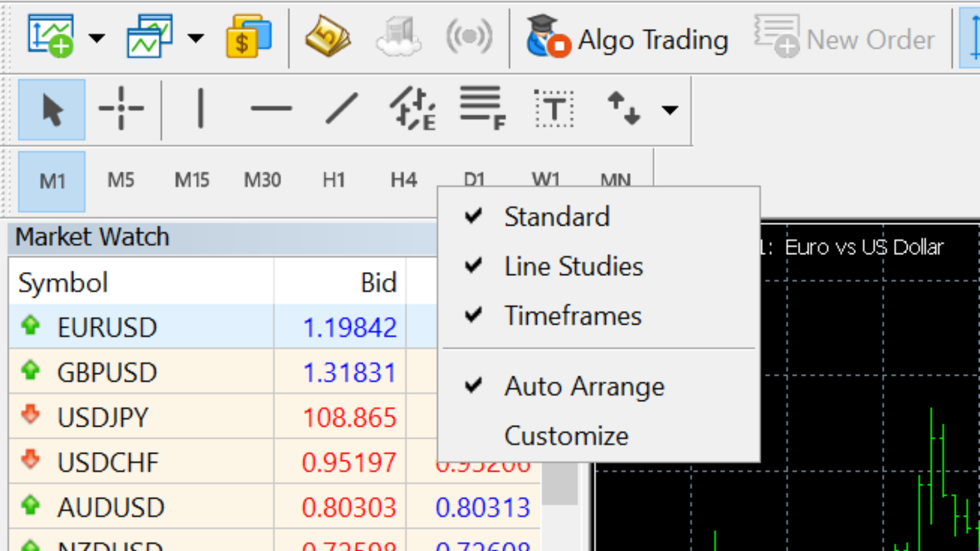Select the Crosshair tool
The width and height of the screenshot is (980, 551).
(x=121, y=108)
